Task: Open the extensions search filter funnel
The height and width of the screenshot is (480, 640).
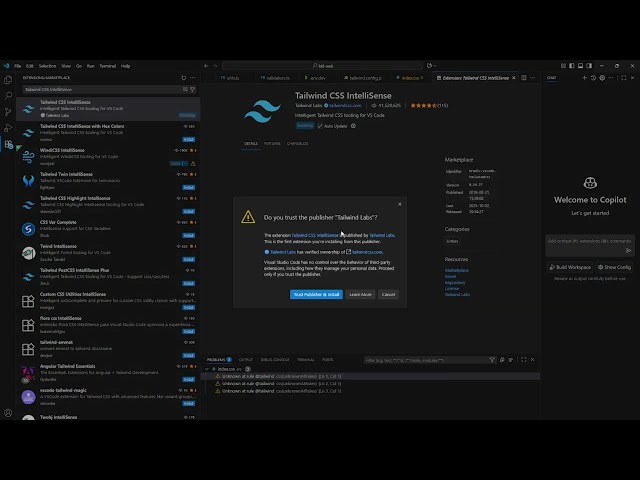Action: tap(192, 89)
